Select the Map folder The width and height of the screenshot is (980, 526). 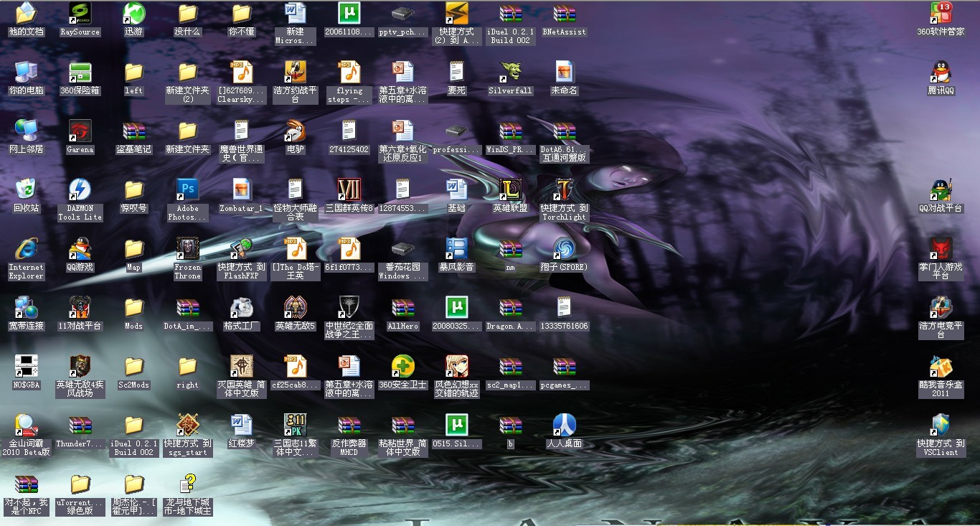tap(133, 248)
